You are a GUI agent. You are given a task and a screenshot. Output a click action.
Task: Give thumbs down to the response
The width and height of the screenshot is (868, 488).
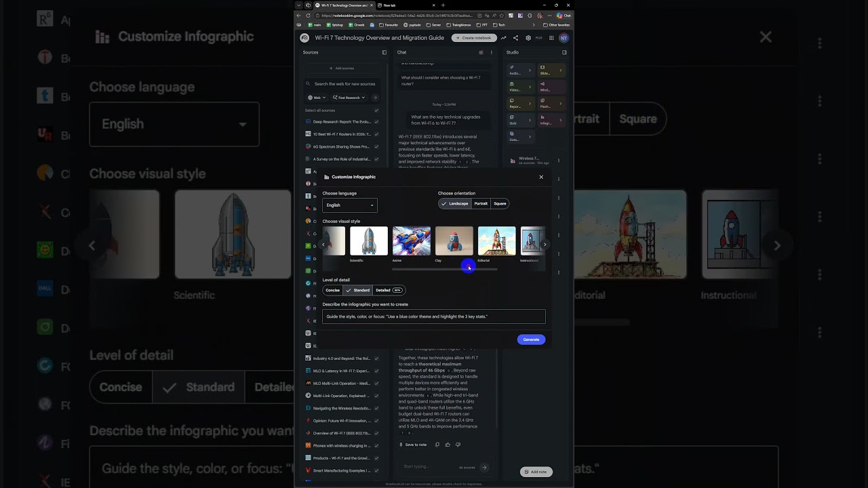tap(458, 445)
